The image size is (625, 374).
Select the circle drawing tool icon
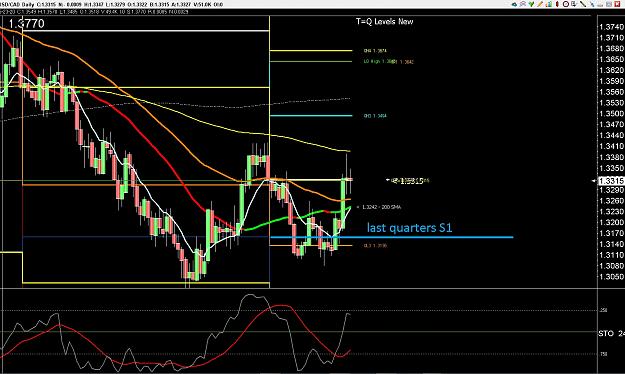pos(566,4)
